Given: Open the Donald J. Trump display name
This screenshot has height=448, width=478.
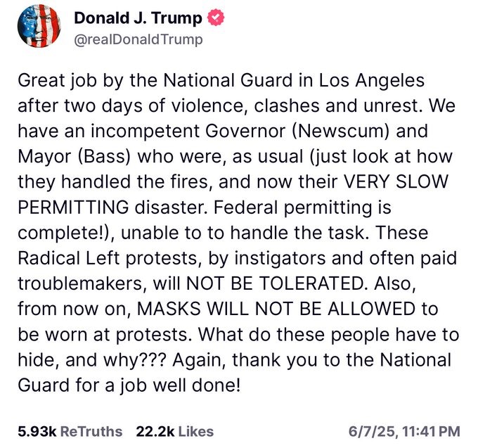Looking at the screenshot, I should [x=138, y=18].
